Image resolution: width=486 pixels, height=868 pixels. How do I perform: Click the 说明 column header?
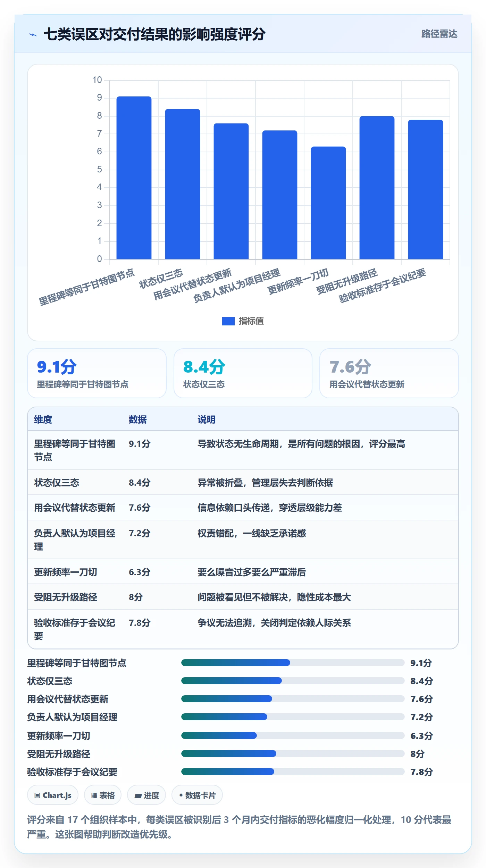[207, 419]
